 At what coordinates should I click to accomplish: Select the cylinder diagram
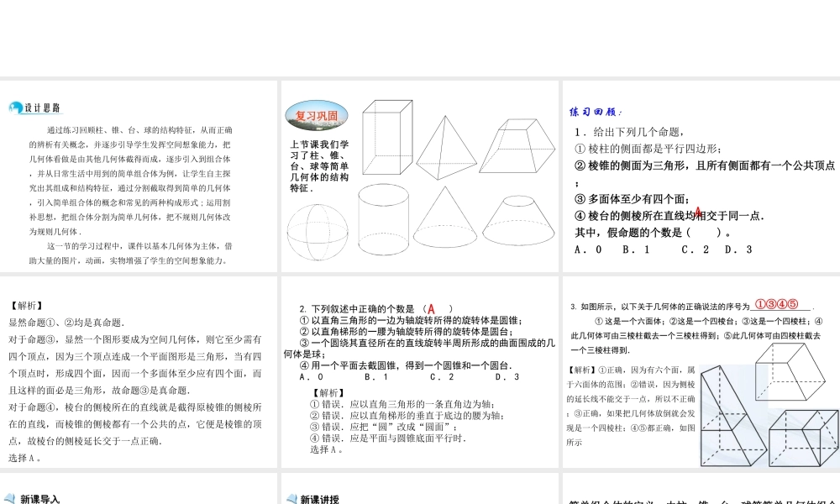384,218
